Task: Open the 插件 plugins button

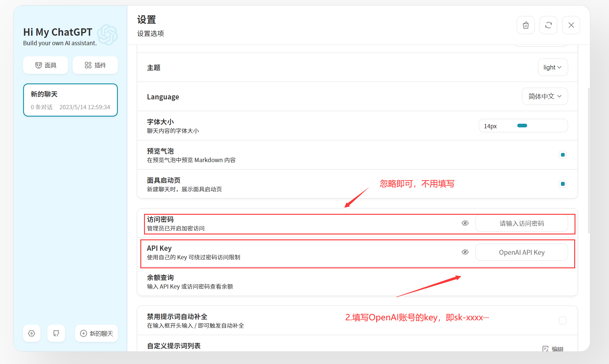Action: click(95, 65)
